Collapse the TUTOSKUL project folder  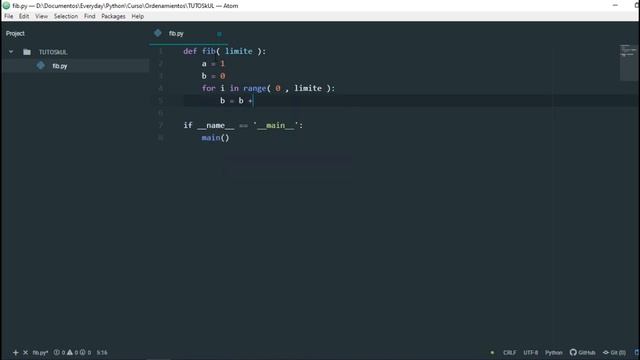click(x=11, y=52)
